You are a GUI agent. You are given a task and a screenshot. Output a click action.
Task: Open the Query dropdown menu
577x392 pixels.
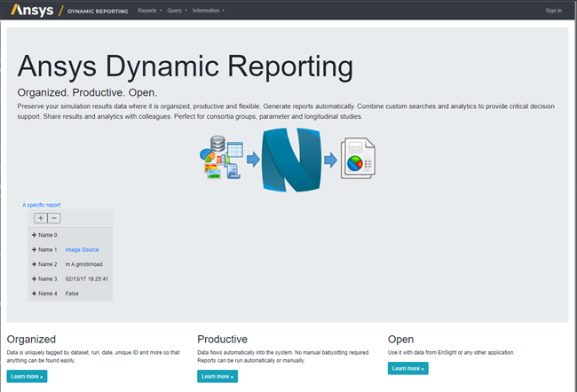coord(177,11)
